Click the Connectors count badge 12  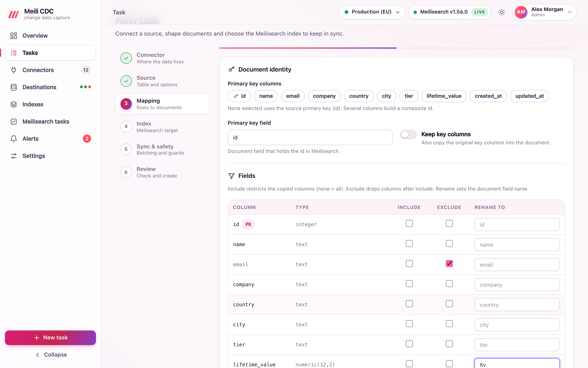(x=86, y=70)
